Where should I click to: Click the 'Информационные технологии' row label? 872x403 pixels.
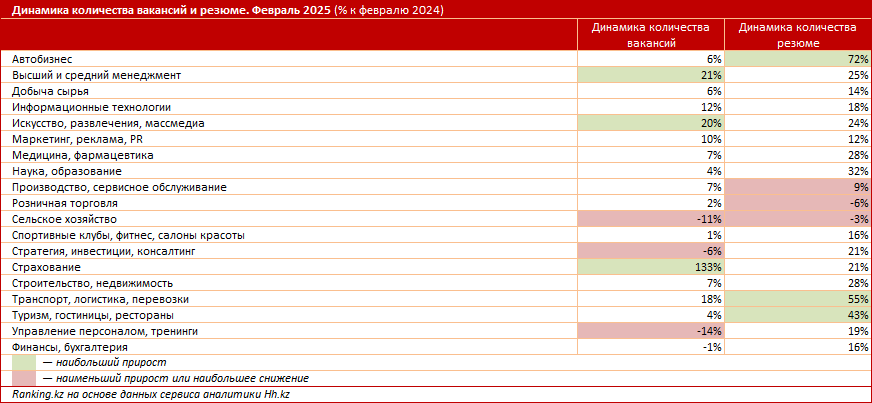click(x=92, y=107)
